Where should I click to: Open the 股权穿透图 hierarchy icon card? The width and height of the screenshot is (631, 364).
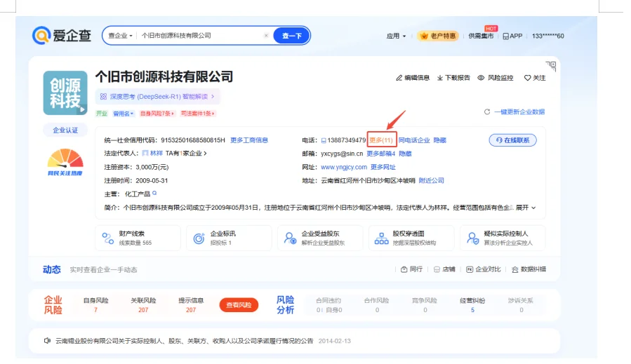pyautogui.click(x=411, y=238)
